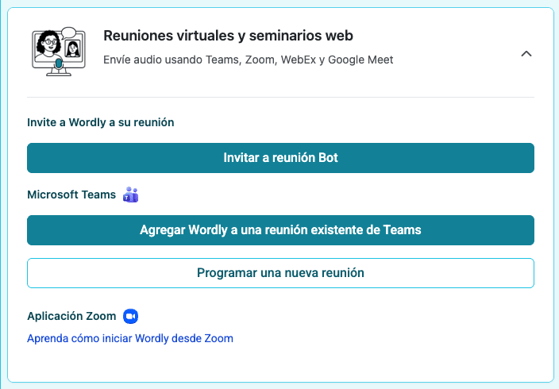Open the Aprenda cómo iniciar Wordly desde Zoom link
Screen dimensions: 559x389
[x=130, y=338]
